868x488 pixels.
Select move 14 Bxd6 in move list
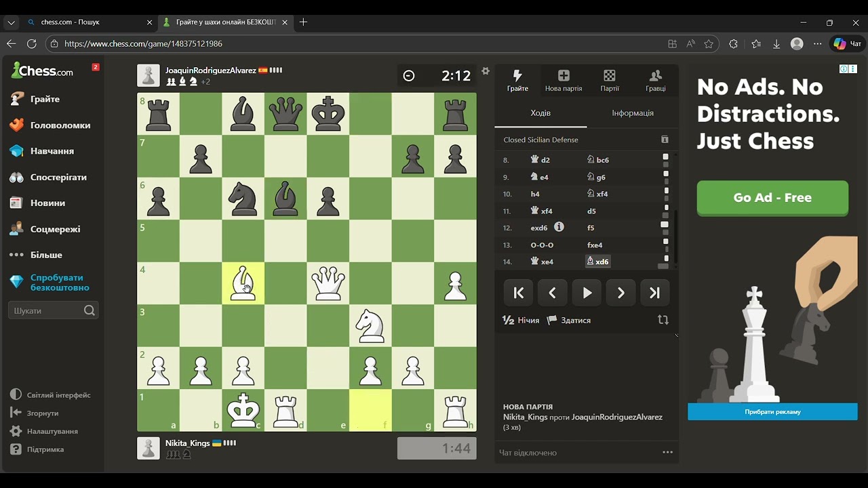[597, 262]
